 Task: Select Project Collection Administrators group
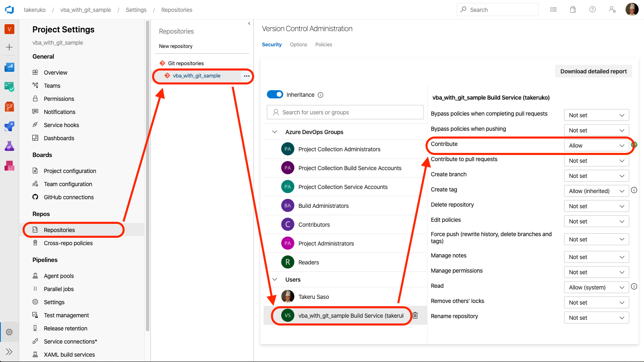345,149
